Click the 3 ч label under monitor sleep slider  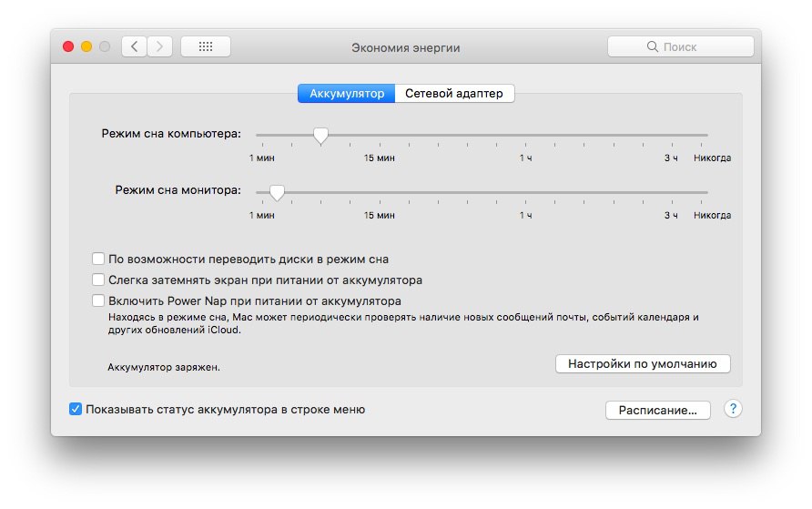671,215
